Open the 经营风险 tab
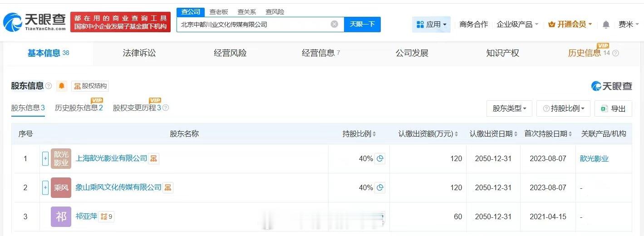This screenshot has width=644, height=236. pos(230,53)
